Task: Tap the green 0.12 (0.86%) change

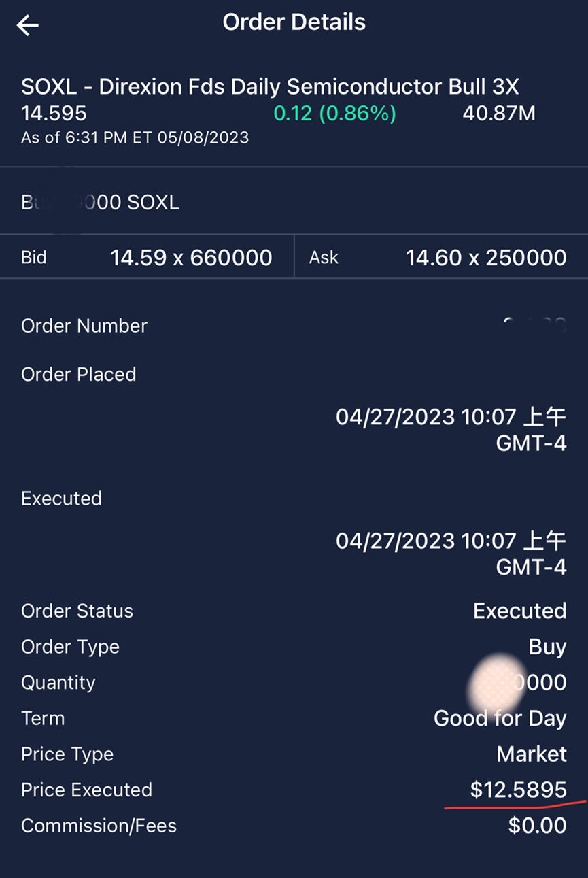Action: tap(334, 113)
